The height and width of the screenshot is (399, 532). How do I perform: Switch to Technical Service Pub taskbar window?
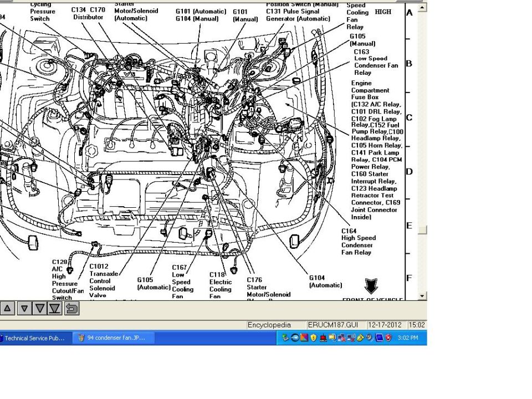click(x=35, y=338)
